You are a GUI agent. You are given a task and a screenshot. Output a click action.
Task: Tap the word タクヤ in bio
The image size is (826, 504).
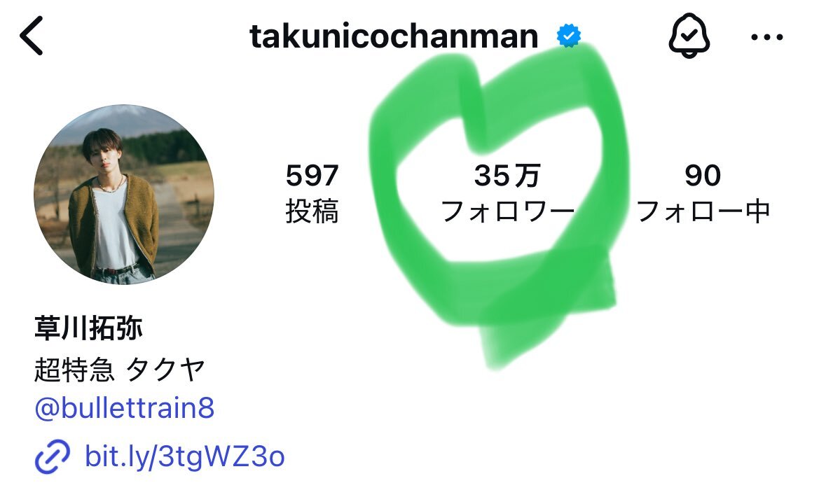pyautogui.click(x=166, y=370)
